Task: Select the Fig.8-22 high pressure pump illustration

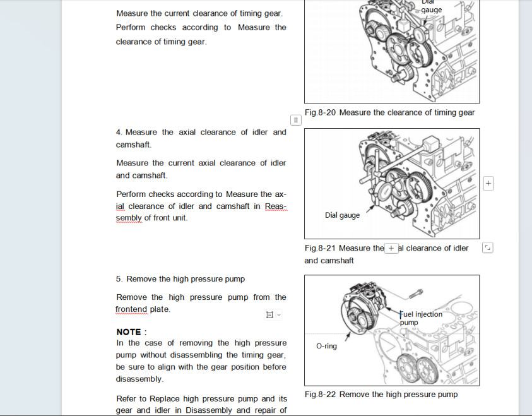Action: point(392,330)
